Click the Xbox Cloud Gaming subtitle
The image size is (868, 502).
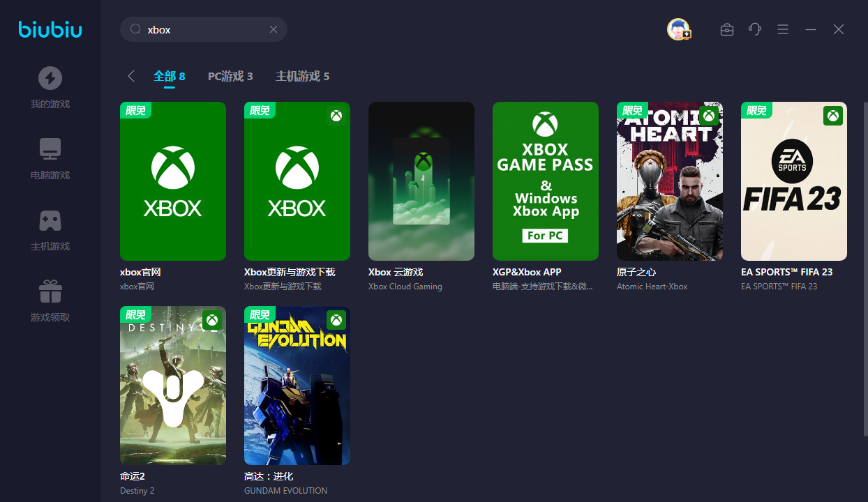coord(405,287)
